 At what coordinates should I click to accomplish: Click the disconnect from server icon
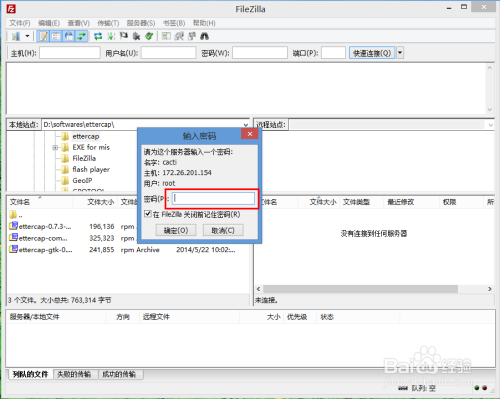136,36
